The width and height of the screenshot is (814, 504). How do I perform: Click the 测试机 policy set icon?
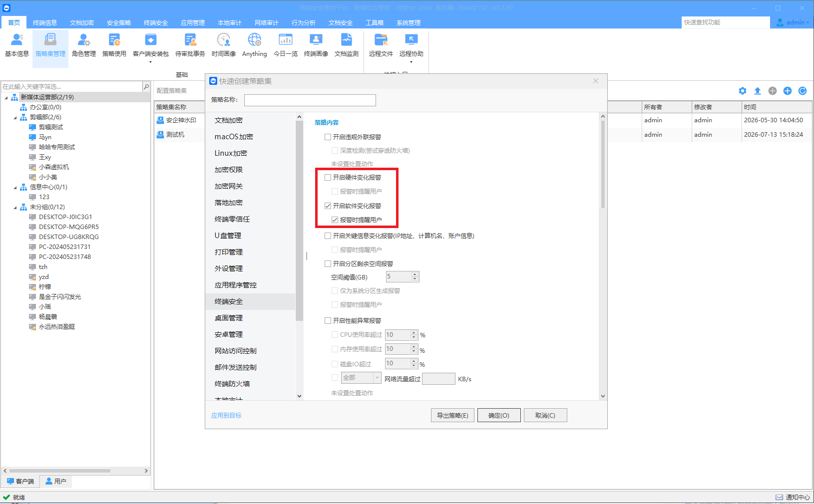(x=160, y=135)
